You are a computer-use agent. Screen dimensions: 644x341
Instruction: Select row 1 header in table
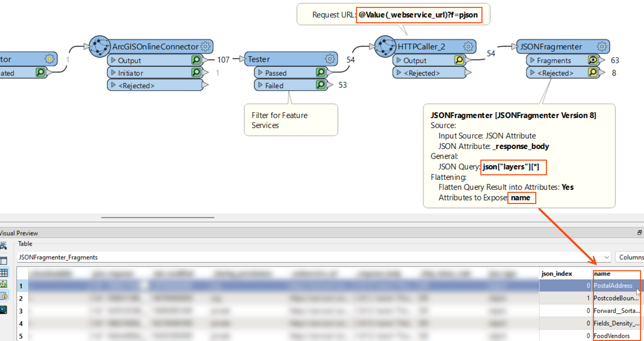coord(22,286)
